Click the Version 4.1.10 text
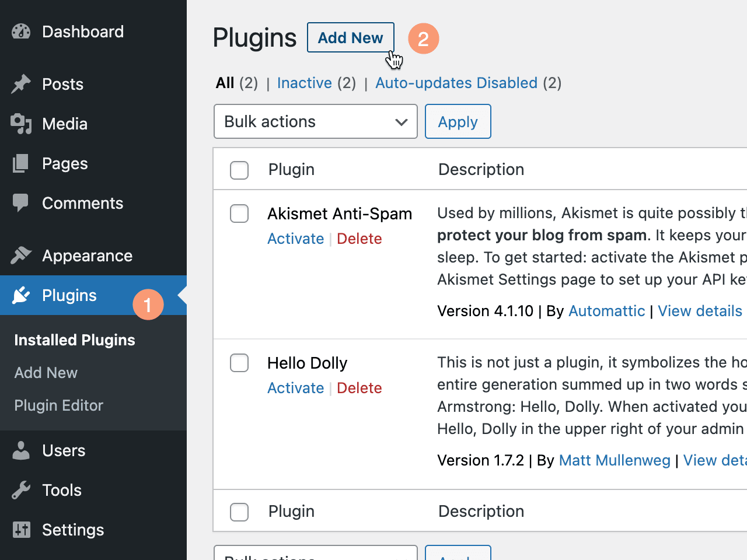Image resolution: width=747 pixels, height=560 pixels. pyautogui.click(x=486, y=311)
